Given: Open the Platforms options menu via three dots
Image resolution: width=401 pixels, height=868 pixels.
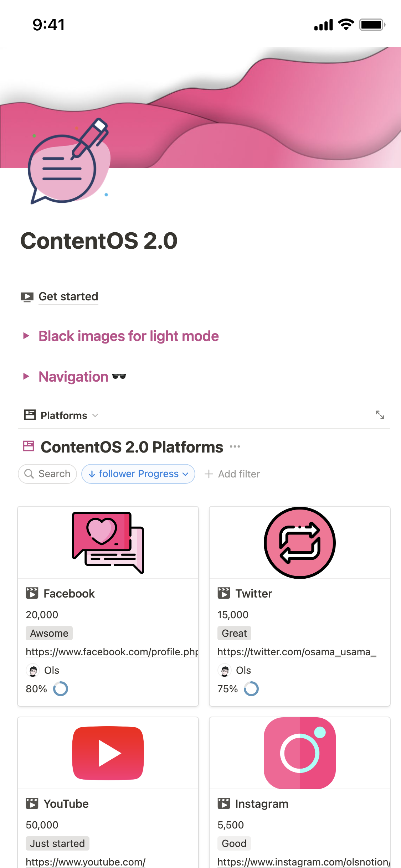Looking at the screenshot, I should point(235,446).
